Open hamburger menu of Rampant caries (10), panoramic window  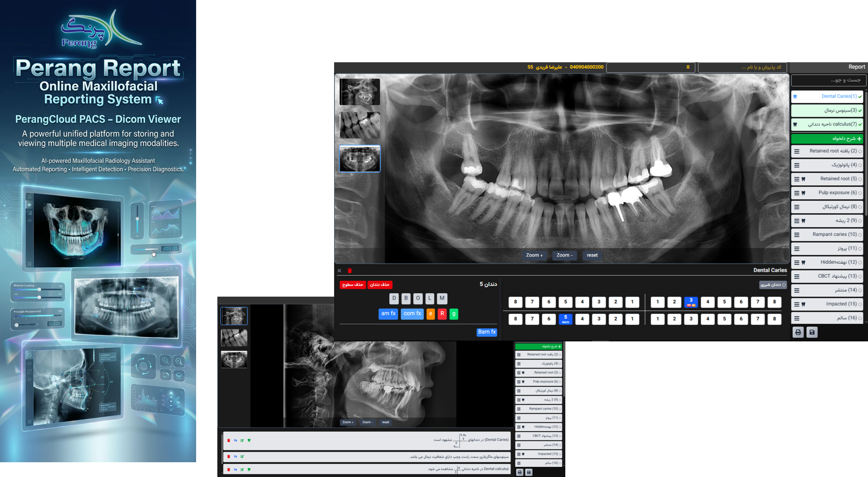797,235
